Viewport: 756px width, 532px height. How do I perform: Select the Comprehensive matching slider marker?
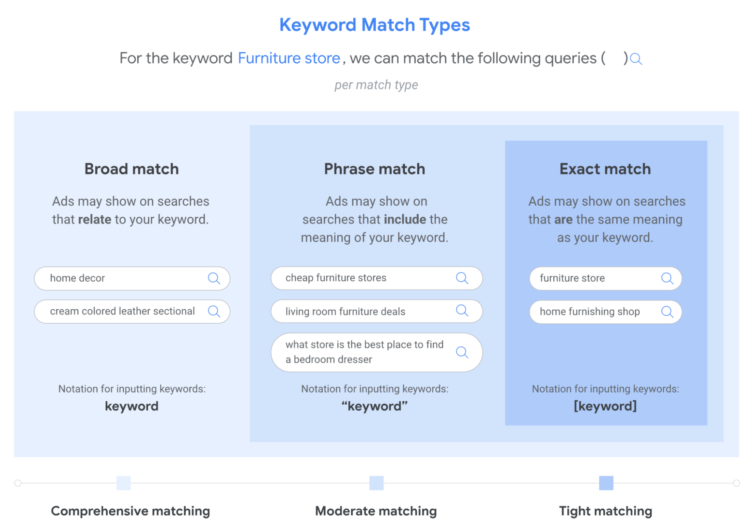point(124,483)
